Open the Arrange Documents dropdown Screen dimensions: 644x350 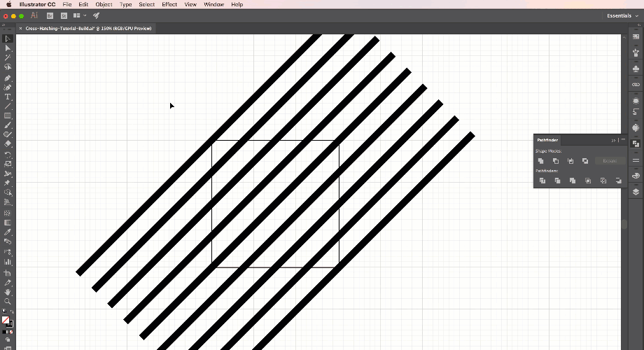(x=80, y=15)
